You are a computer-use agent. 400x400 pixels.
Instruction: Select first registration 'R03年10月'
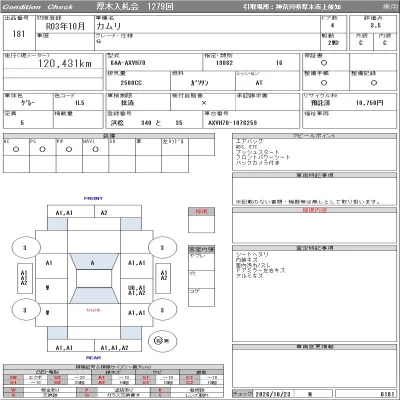65,26
